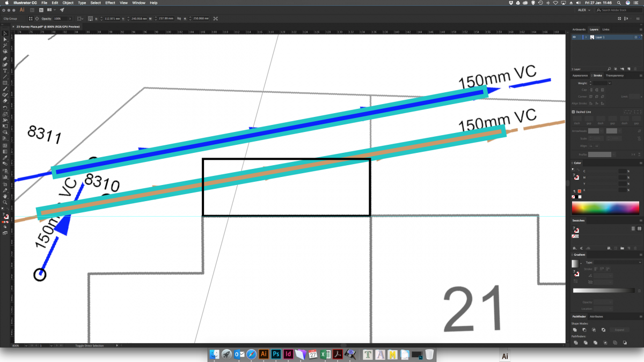The image size is (644, 362).
Task: Pick a color from the spectrum bar
Action: coord(605,208)
